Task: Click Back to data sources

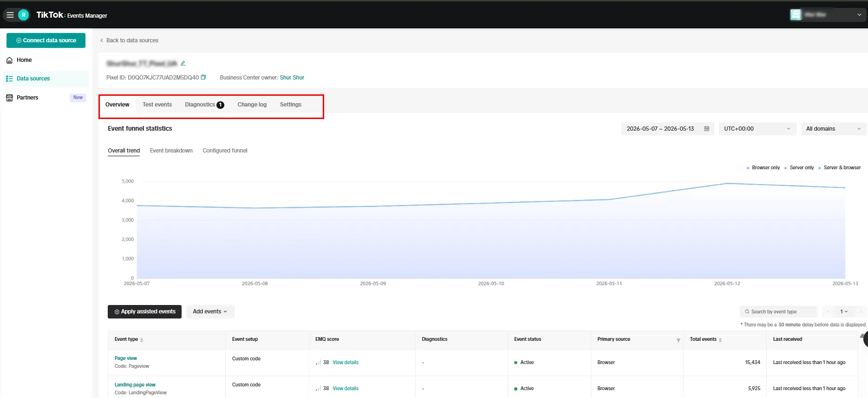Action: pyautogui.click(x=129, y=40)
